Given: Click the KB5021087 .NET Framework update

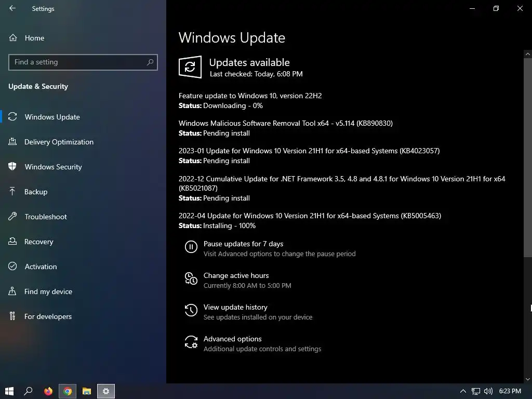Looking at the screenshot, I should click(x=342, y=183).
